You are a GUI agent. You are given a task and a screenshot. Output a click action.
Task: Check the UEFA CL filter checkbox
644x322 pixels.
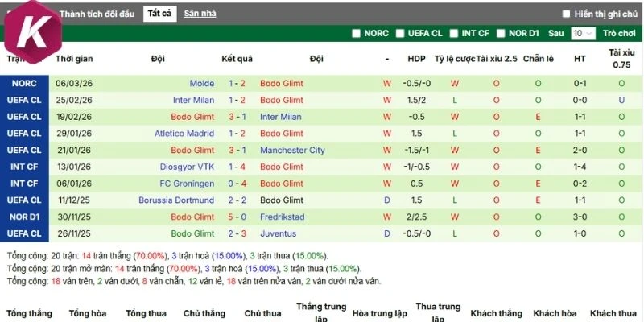tap(402, 33)
